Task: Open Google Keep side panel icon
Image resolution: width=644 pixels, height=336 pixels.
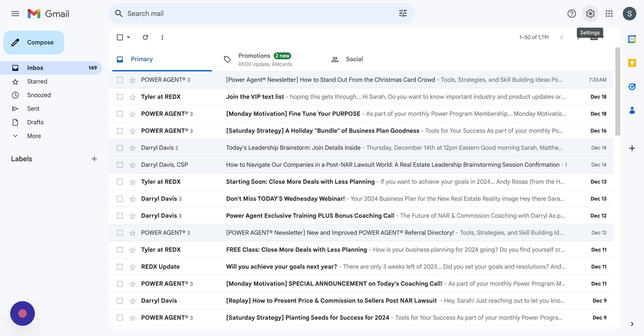Action: 632,63
